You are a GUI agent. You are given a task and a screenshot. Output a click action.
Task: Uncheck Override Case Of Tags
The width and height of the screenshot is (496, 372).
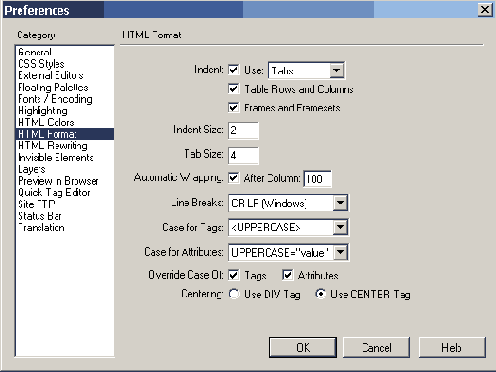pos(233,275)
